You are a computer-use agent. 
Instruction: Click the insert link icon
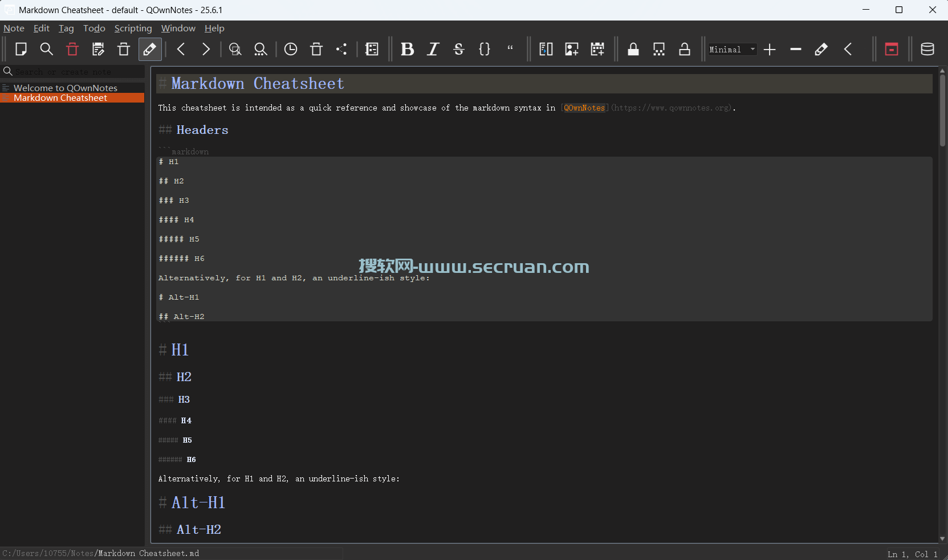coord(546,50)
